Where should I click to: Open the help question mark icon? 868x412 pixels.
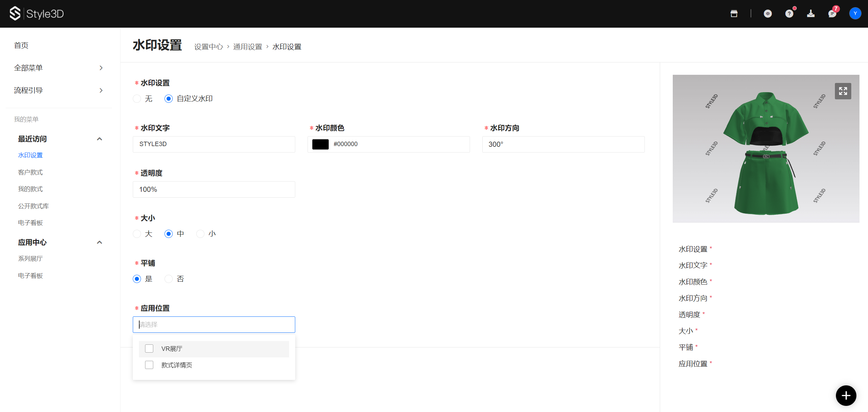[x=789, y=14]
